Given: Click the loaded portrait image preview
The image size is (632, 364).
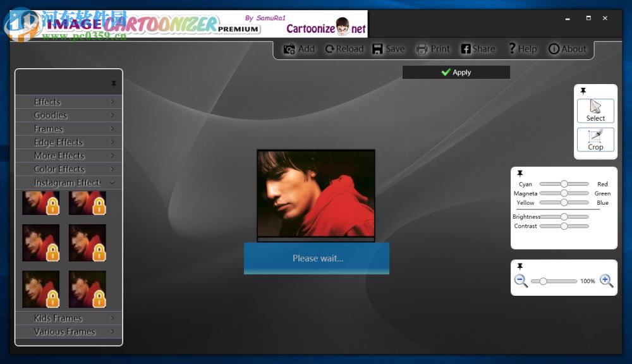Looking at the screenshot, I should coord(316,193).
